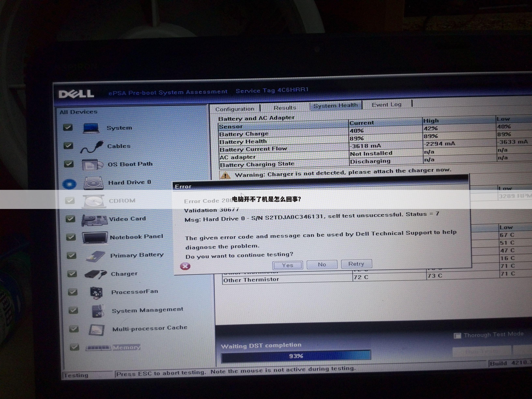The width and height of the screenshot is (532, 399).
Task: Click Yes to continue testing
Action: [288, 265]
